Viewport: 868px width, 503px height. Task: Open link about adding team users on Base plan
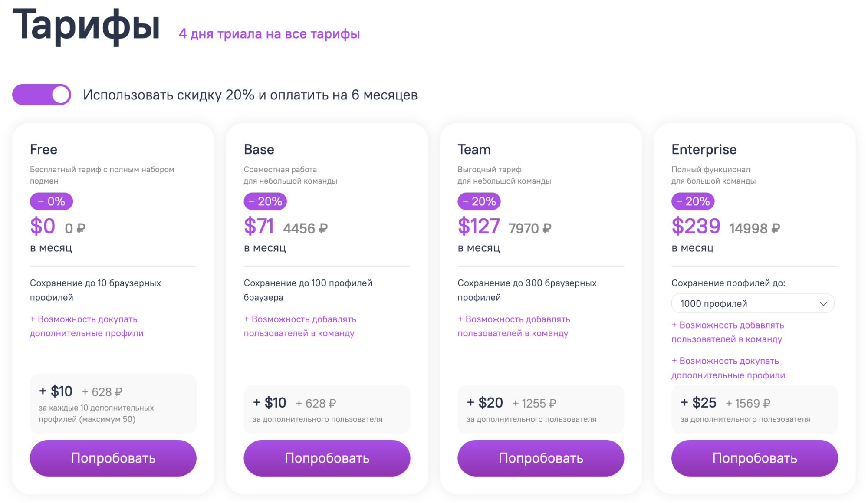point(299,326)
